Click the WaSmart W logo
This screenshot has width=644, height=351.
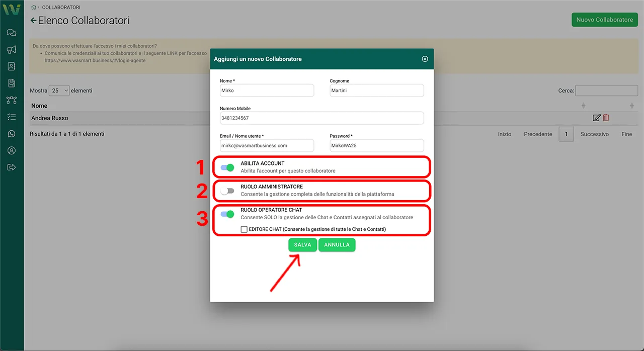click(x=12, y=10)
